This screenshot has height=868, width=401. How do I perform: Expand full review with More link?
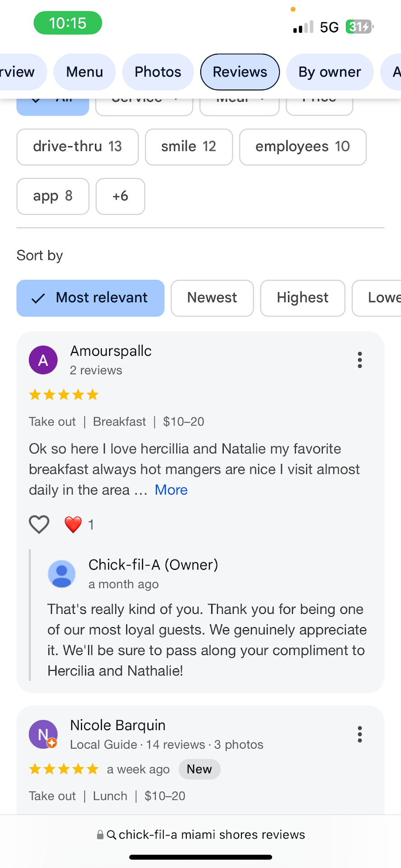171,490
